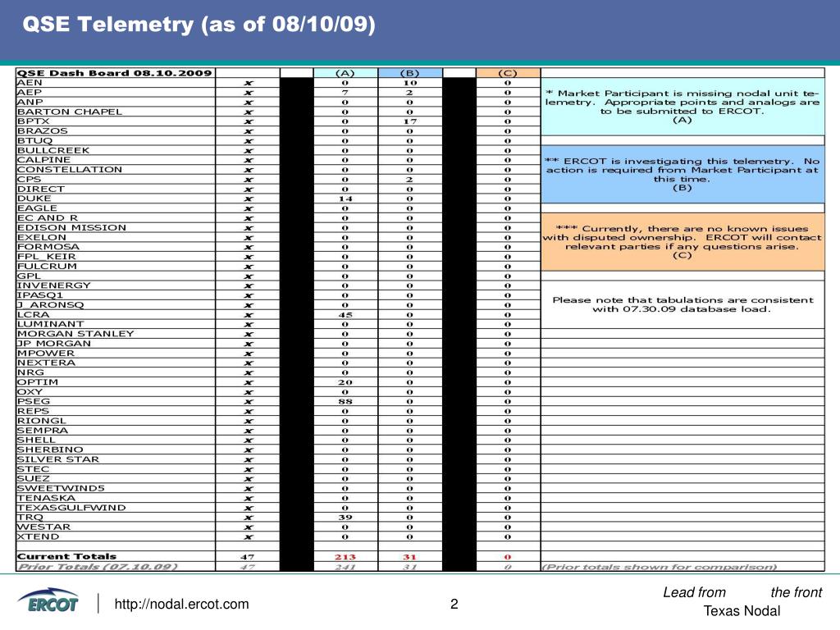
Task: Click the AEP row label
Action: 30,92
